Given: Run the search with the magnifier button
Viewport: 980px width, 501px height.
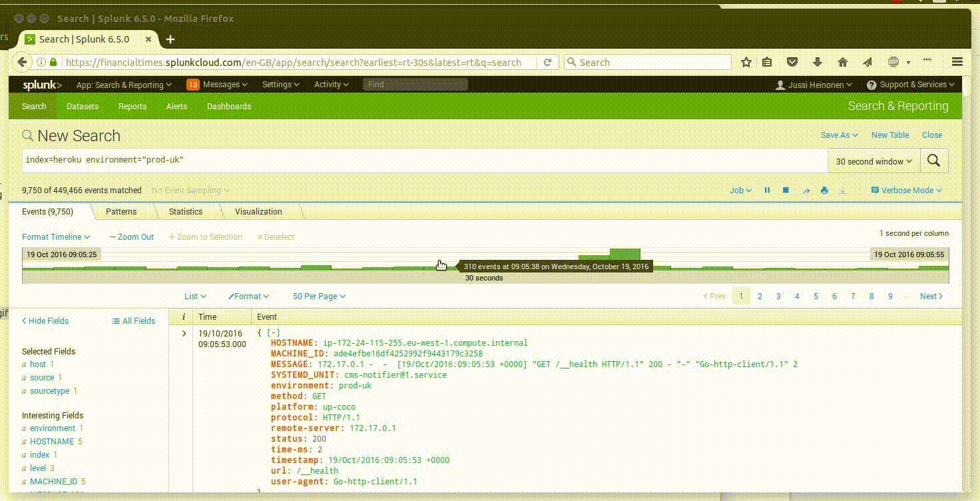Looking at the screenshot, I should [x=934, y=161].
